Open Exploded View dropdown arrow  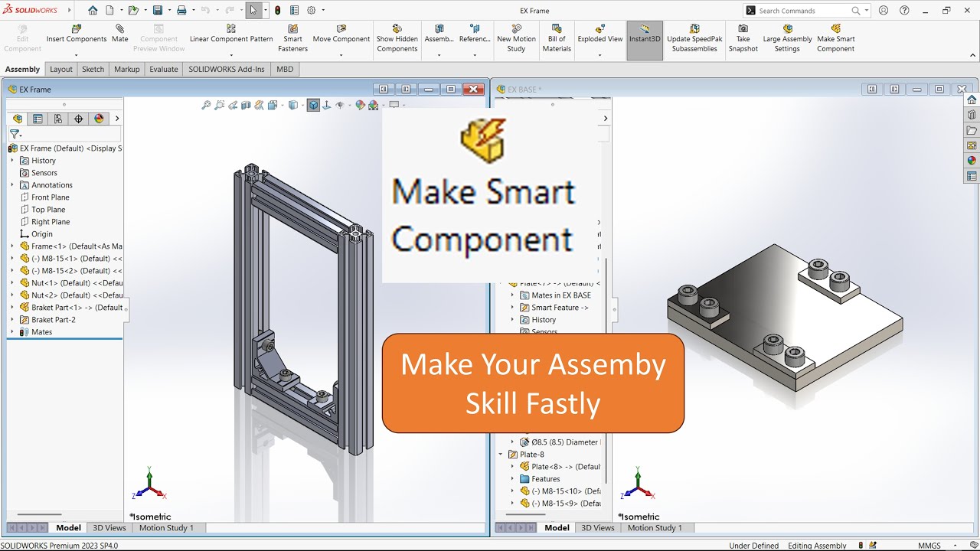(600, 55)
